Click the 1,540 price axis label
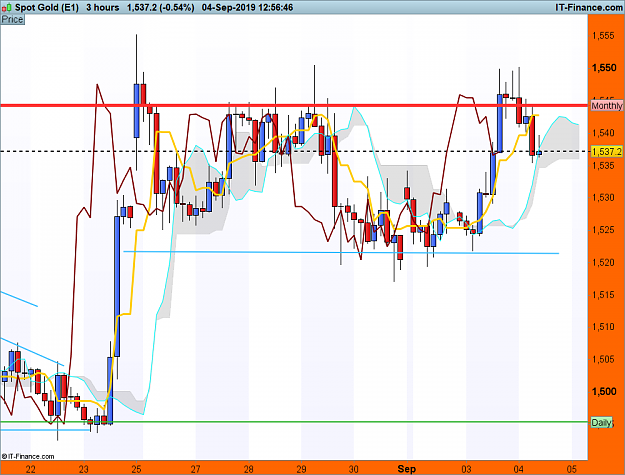Image resolution: width=625 pixels, height=475 pixels. [x=604, y=133]
